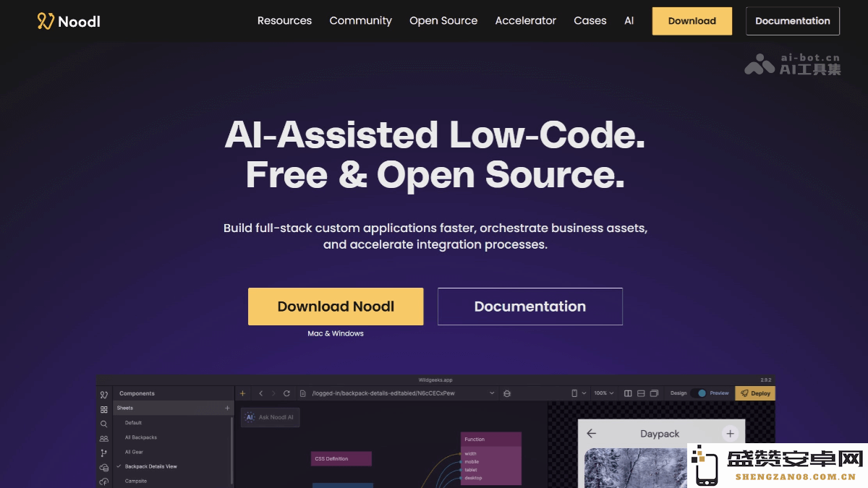
Task: Open the collaboration people icon in the sidebar
Action: coord(104,438)
